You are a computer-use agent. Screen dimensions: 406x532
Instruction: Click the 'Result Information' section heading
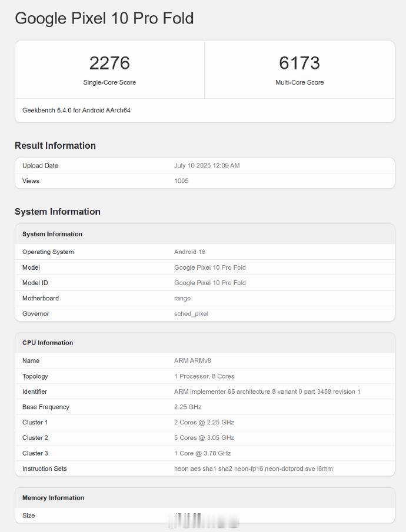click(55, 146)
